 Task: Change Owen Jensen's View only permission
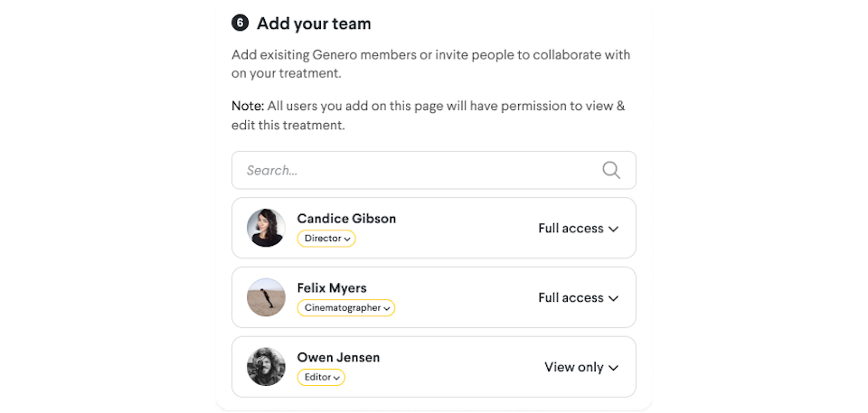pos(580,368)
